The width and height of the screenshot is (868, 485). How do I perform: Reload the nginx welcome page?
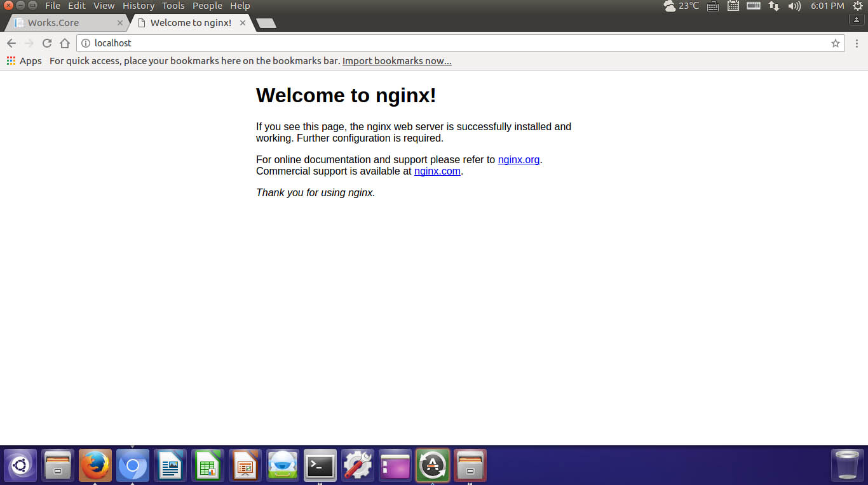click(46, 43)
